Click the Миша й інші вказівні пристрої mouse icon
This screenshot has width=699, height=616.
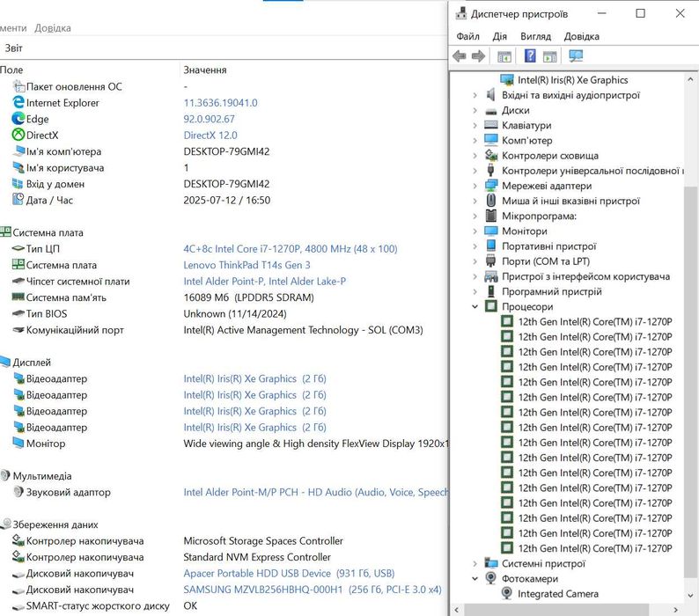coord(491,201)
